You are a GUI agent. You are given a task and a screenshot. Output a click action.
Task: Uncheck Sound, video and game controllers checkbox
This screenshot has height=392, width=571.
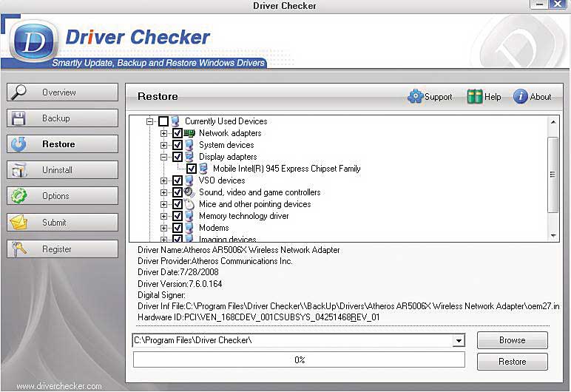pos(178,192)
